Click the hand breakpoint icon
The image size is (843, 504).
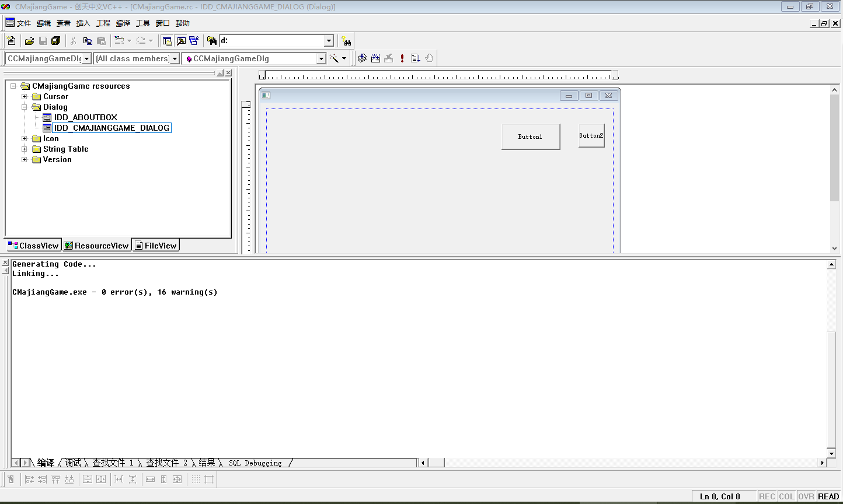click(429, 58)
